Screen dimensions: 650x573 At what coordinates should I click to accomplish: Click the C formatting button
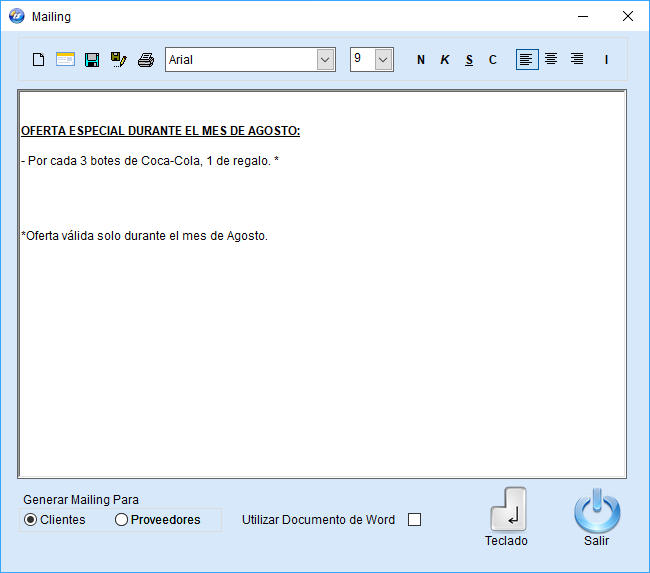(492, 60)
